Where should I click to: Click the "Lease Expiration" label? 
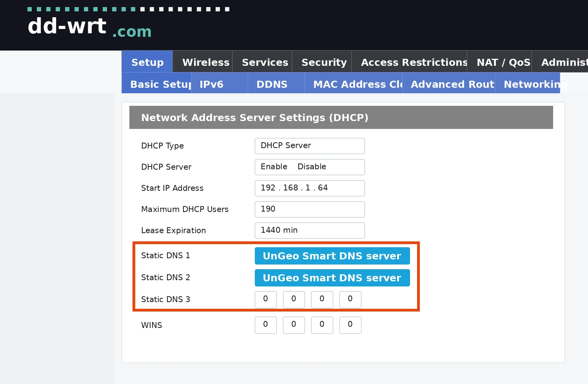[x=173, y=230]
